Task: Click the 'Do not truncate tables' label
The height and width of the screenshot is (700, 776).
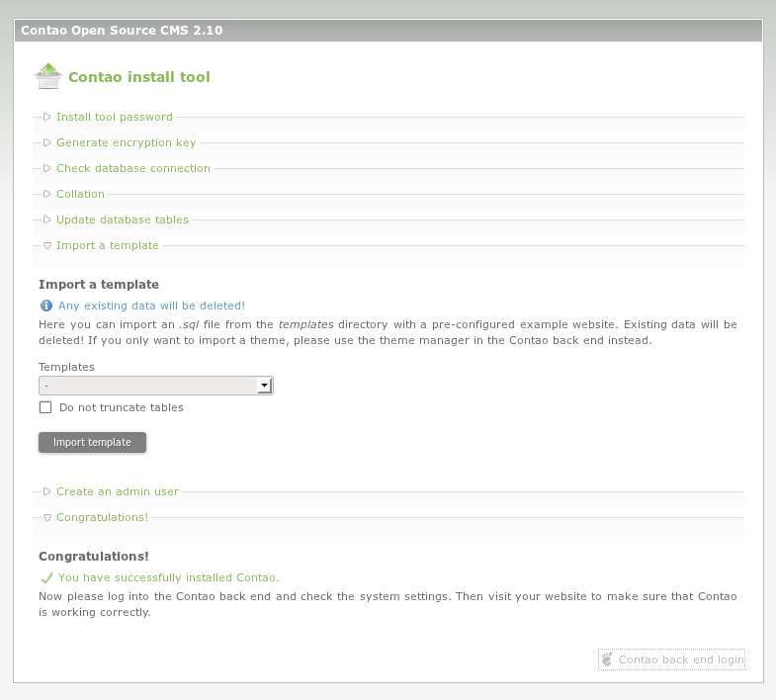Action: (122, 407)
